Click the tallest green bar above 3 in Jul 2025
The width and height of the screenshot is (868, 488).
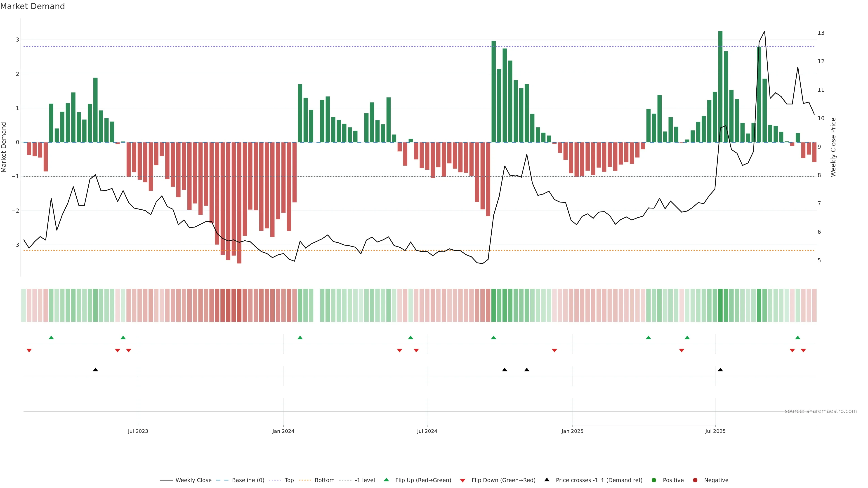pyautogui.click(x=720, y=84)
